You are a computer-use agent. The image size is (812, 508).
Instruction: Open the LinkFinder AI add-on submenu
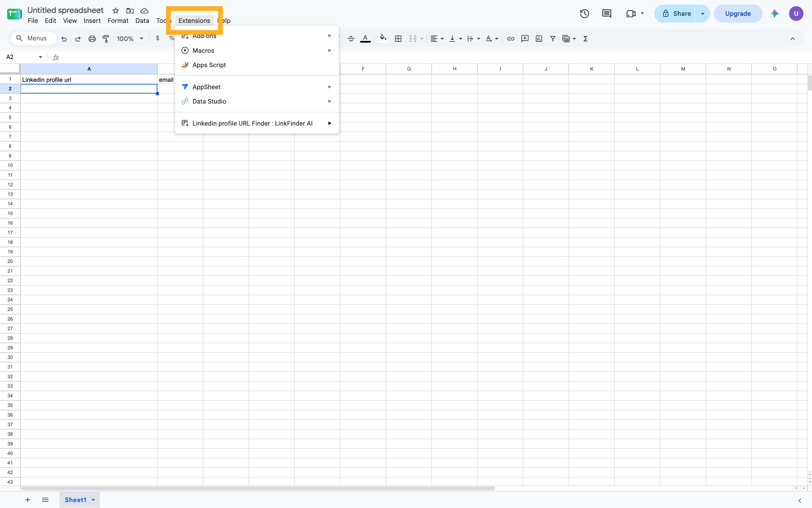(257, 123)
